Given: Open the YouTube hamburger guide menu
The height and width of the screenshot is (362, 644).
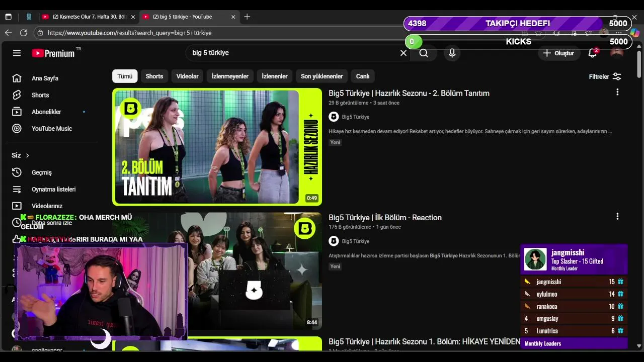Looking at the screenshot, I should (x=17, y=53).
